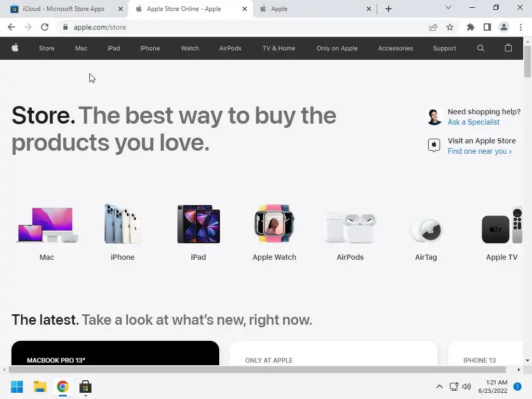Click the volume speaker icon in tray

coord(467,387)
